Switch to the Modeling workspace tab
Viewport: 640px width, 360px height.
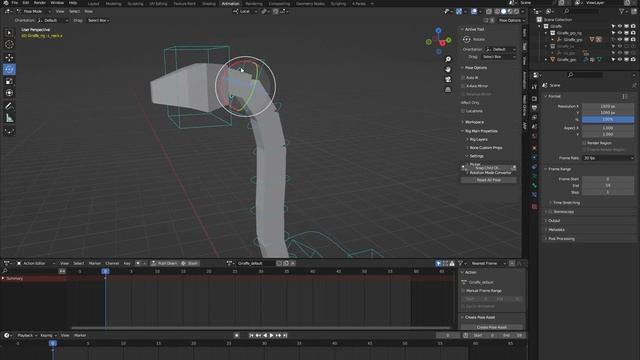(113, 3)
